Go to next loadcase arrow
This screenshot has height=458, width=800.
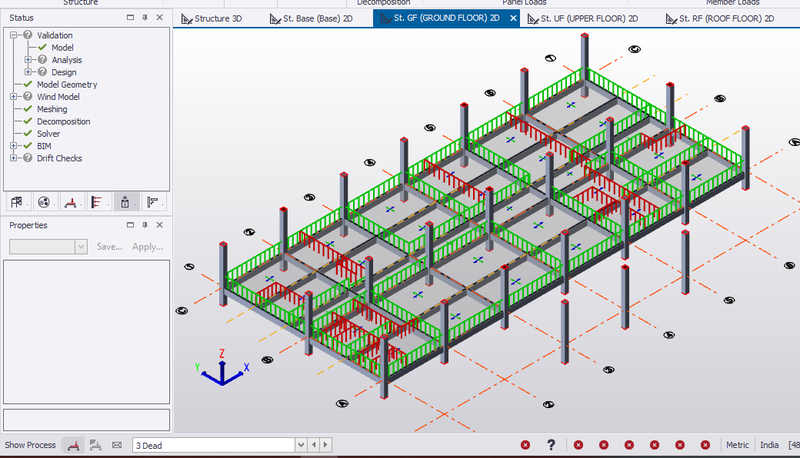[x=326, y=445]
